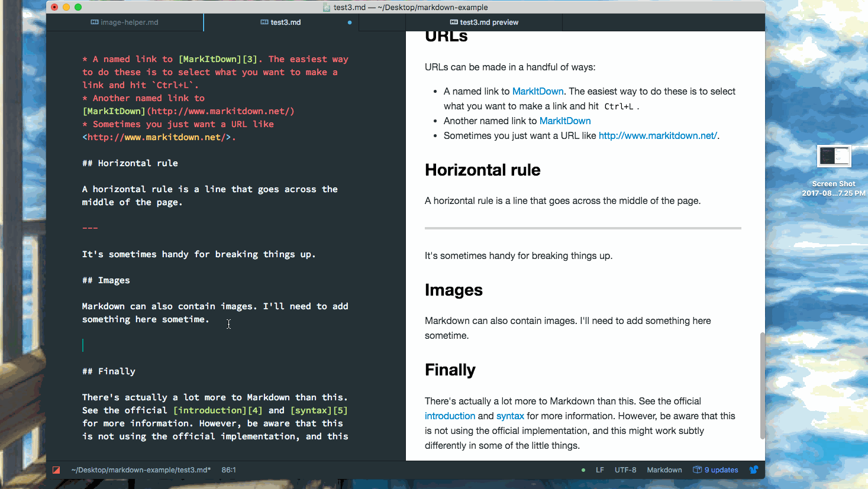868x489 pixels.
Task: Click the http://www.markitdown.net/ URL in the preview
Action: 657,135
